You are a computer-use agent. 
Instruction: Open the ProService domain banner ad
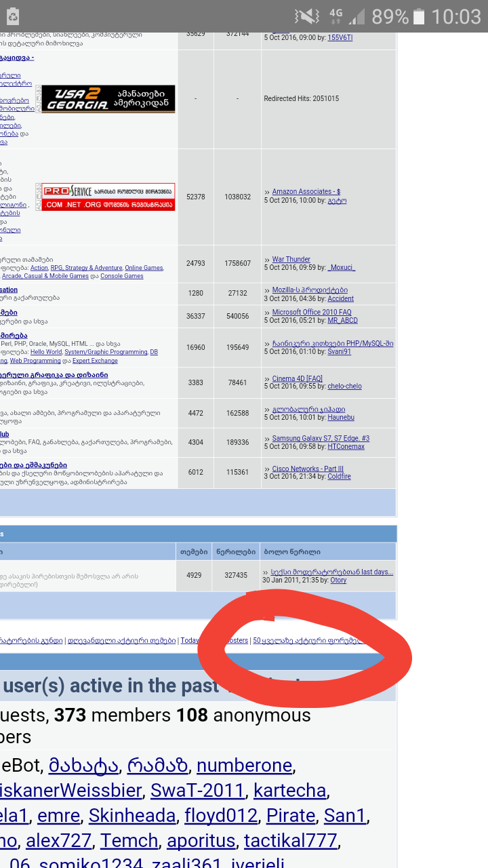coord(108,197)
